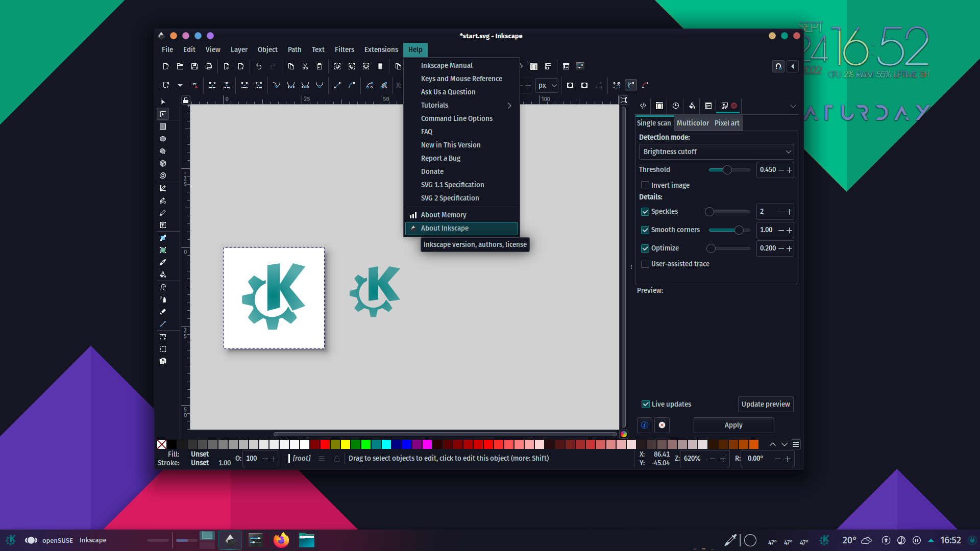Viewport: 980px width, 551px height.
Task: Select the Spiral tool
Action: point(163,176)
